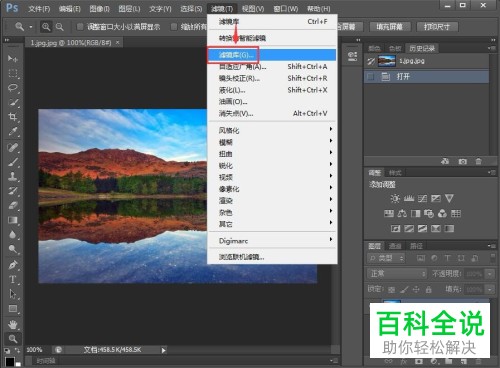Choose 浏览联机滤镜... menu item

click(272, 257)
